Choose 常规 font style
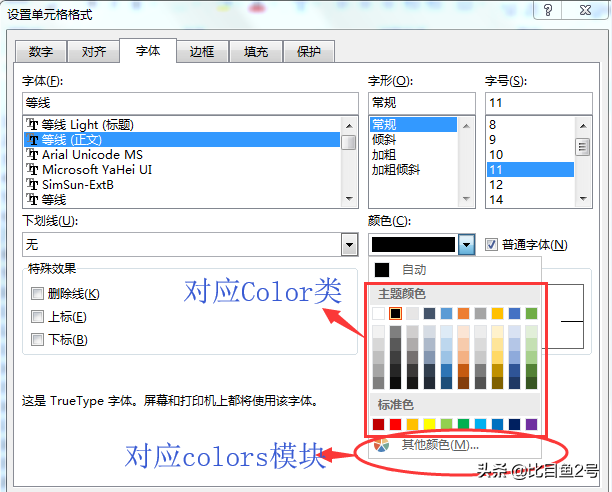 click(413, 125)
